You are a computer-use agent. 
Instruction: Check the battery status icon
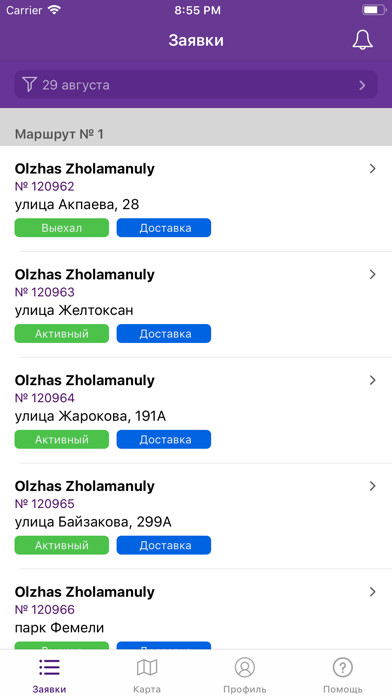(374, 10)
